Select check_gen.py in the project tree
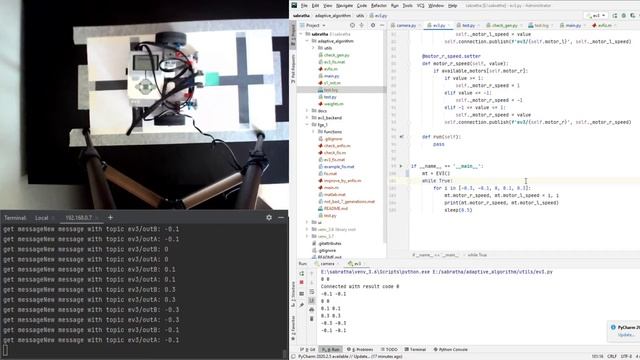 point(336,55)
